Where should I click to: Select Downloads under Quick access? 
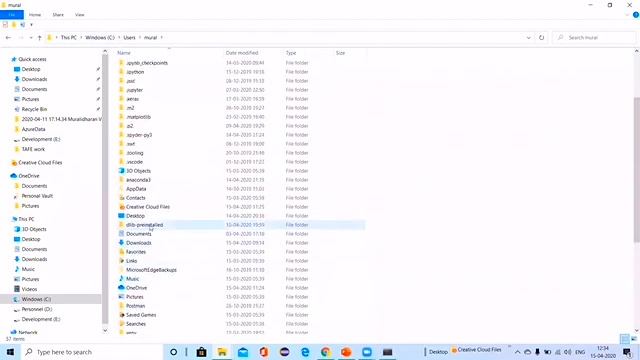coord(34,79)
